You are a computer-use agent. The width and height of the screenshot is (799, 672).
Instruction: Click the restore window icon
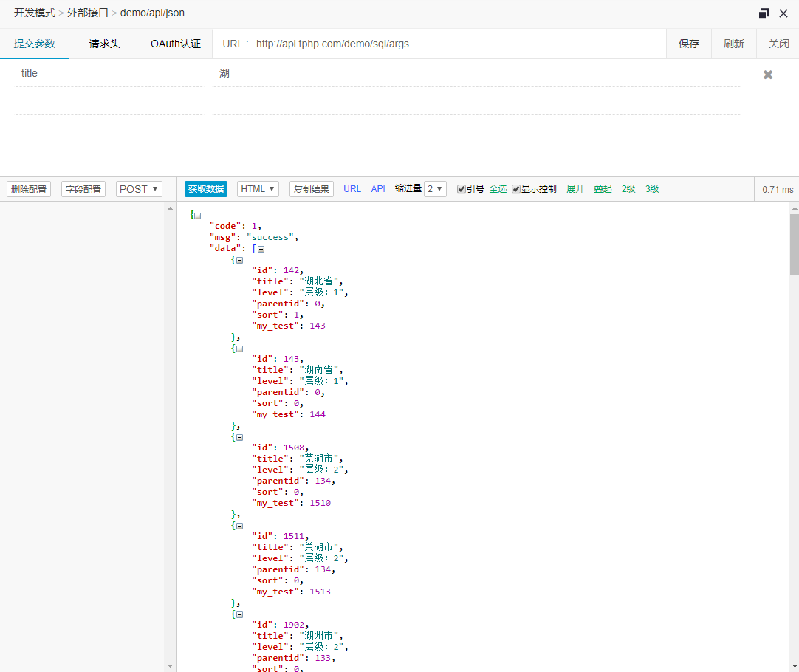(764, 13)
